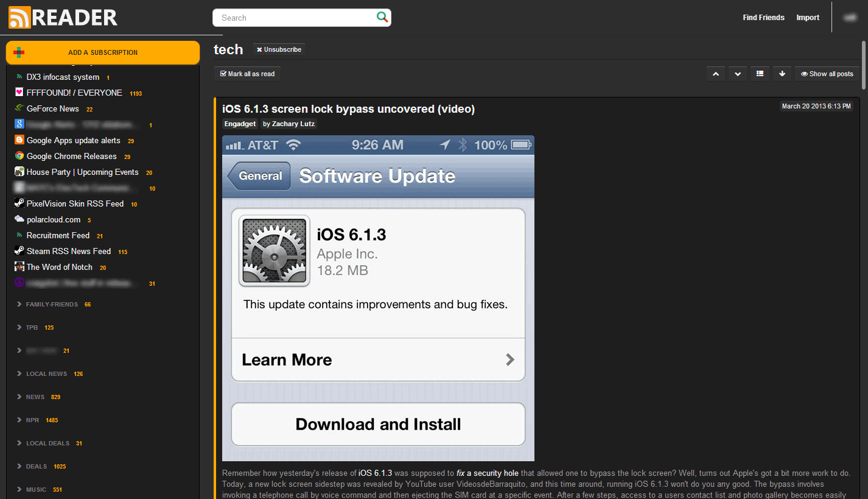The width and height of the screenshot is (868, 499).
Task: Select the 'Google Chrome Releases' feed
Action: pyautogui.click(x=72, y=156)
